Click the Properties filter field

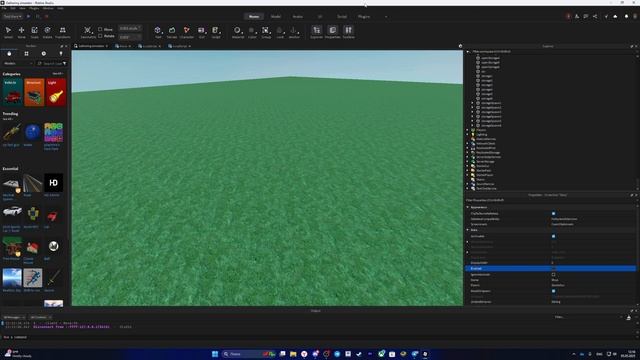click(x=549, y=200)
